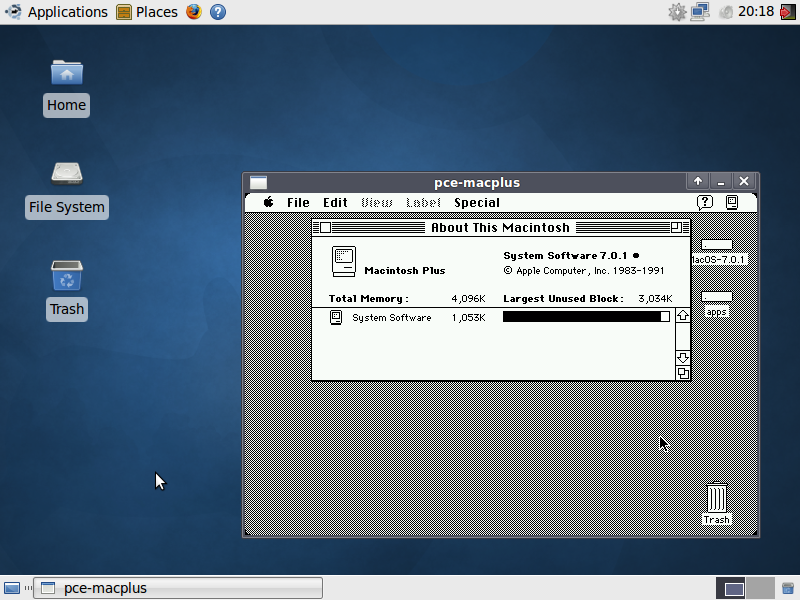
Task: Open the Balloon Help question mark menu
Action: [x=705, y=203]
